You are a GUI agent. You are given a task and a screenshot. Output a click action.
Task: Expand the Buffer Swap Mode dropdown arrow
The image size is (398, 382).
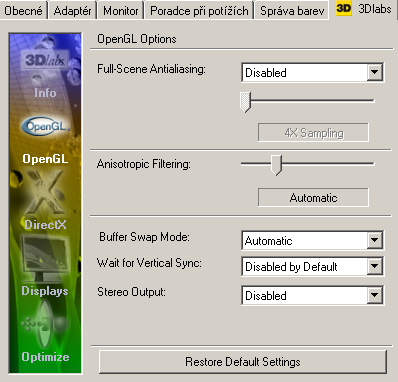click(375, 240)
